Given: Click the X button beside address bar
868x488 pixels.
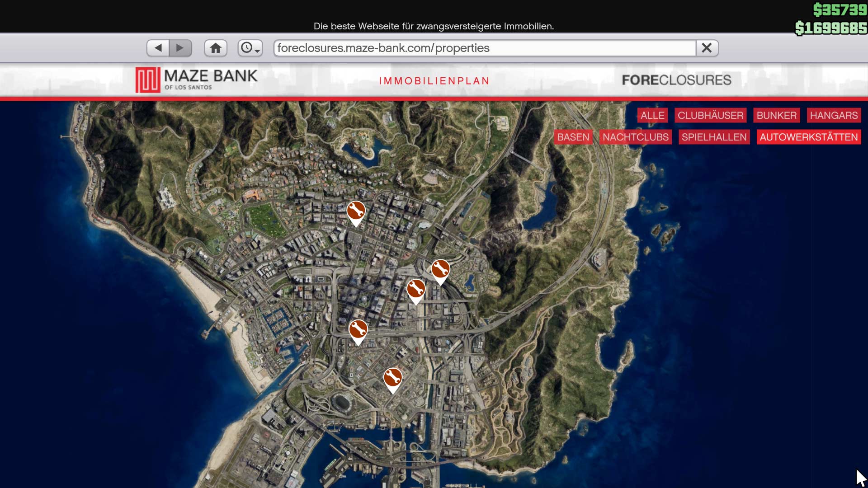Looking at the screenshot, I should click(x=707, y=48).
